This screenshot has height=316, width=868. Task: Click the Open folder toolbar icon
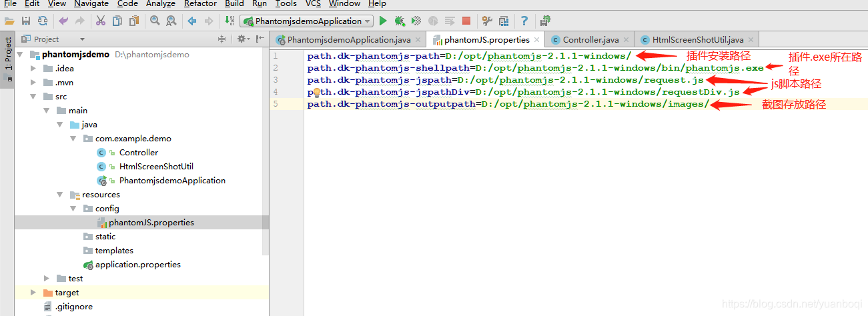click(9, 21)
